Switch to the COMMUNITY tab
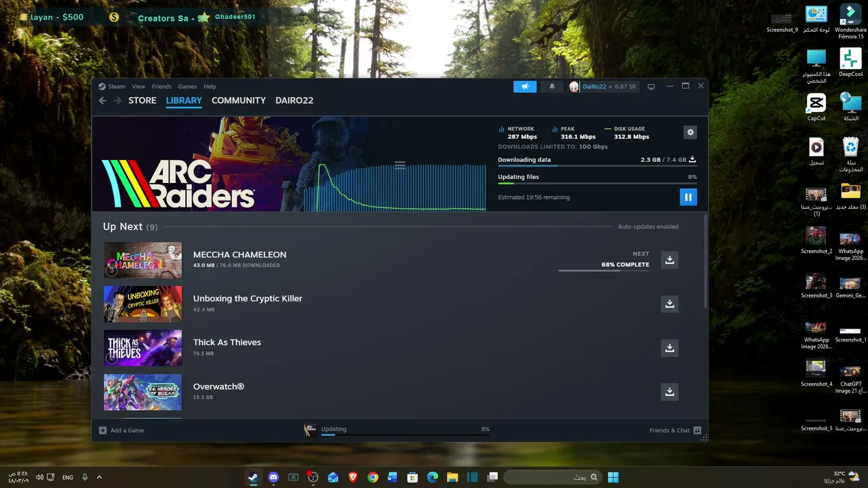 click(239, 100)
